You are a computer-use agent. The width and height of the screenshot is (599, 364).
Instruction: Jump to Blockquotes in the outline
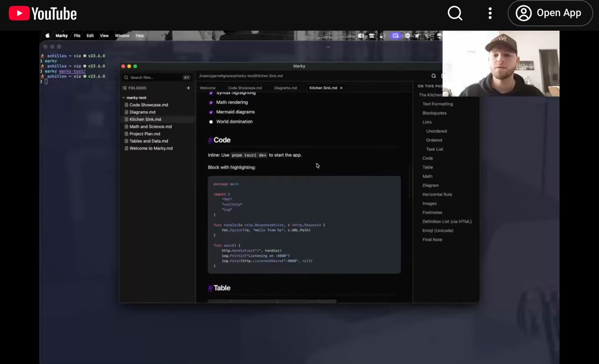click(x=434, y=113)
